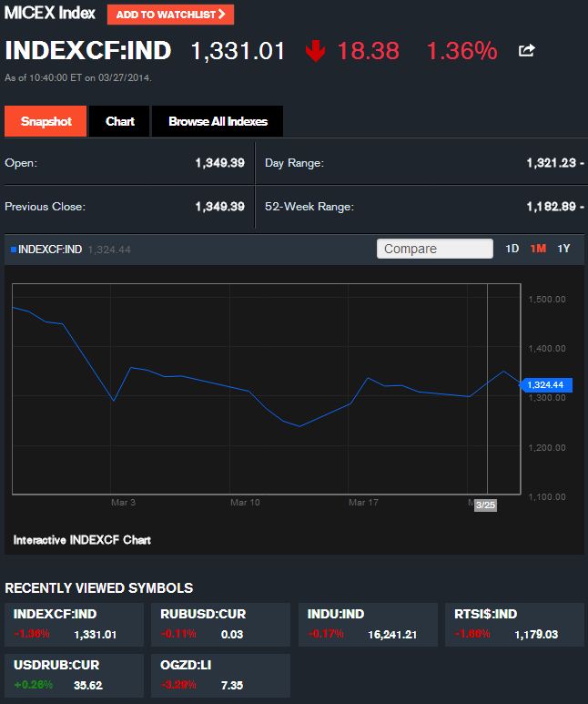Click blue INDEXCF:IND legend square
The height and width of the screenshot is (704, 588).
[x=13, y=249]
